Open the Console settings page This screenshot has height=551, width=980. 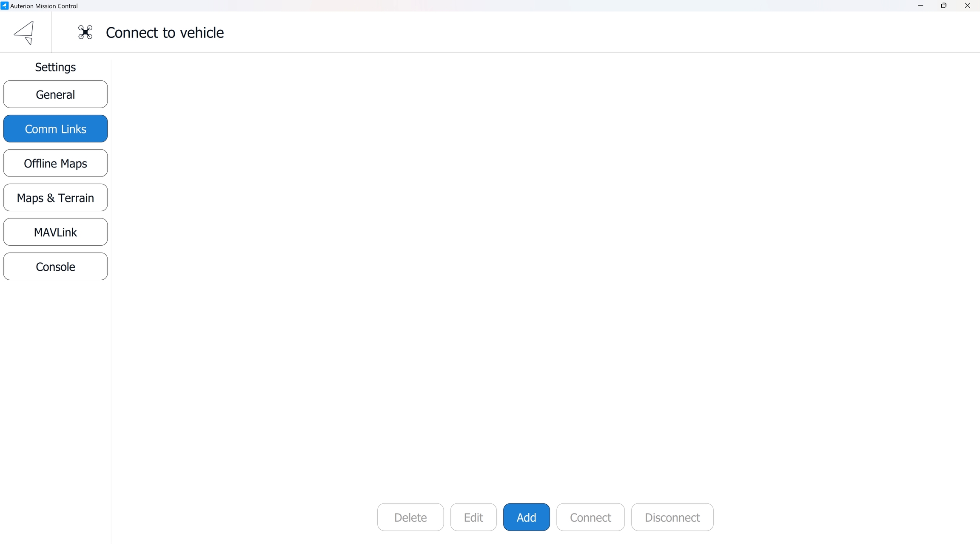tap(55, 267)
